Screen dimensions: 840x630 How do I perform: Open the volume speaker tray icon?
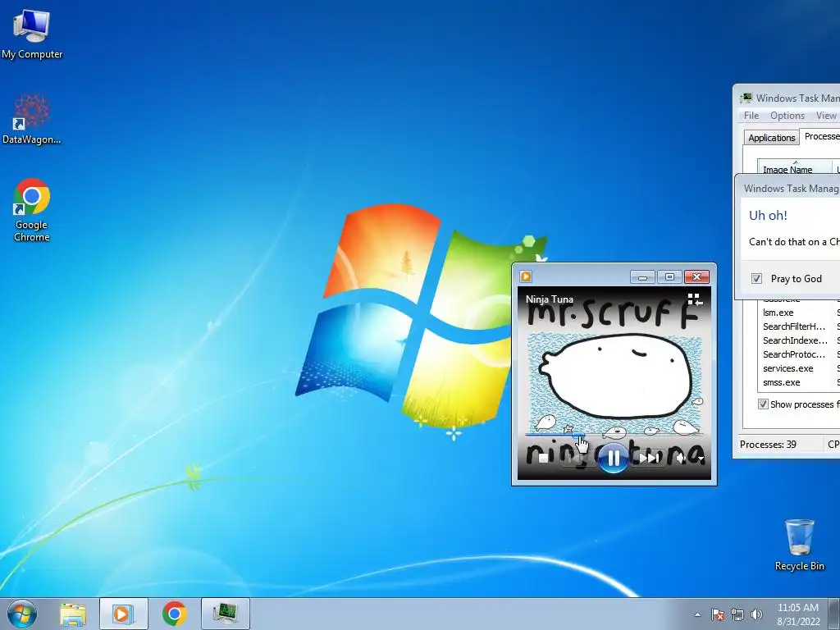(756, 614)
